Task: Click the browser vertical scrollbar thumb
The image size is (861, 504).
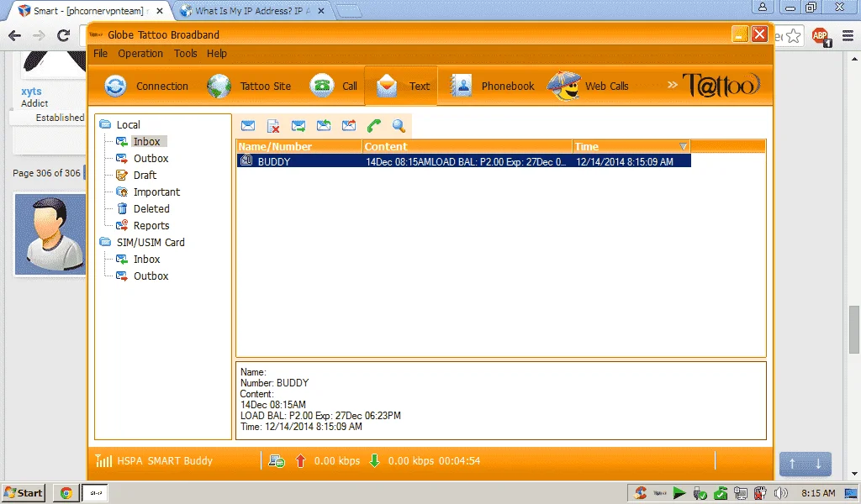Action: (854, 329)
